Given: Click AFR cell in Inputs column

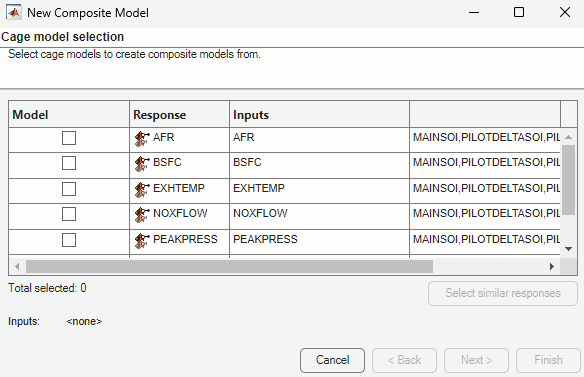Looking at the screenshot, I should (320, 140).
